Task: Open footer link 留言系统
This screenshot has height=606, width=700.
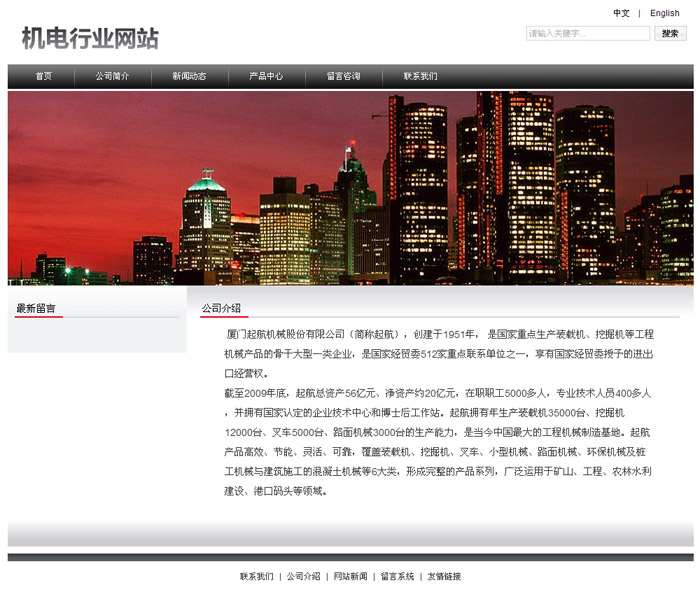Action: click(397, 577)
